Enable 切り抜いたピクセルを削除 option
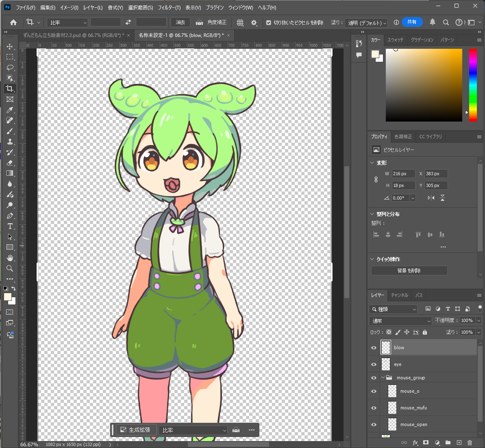 point(269,23)
